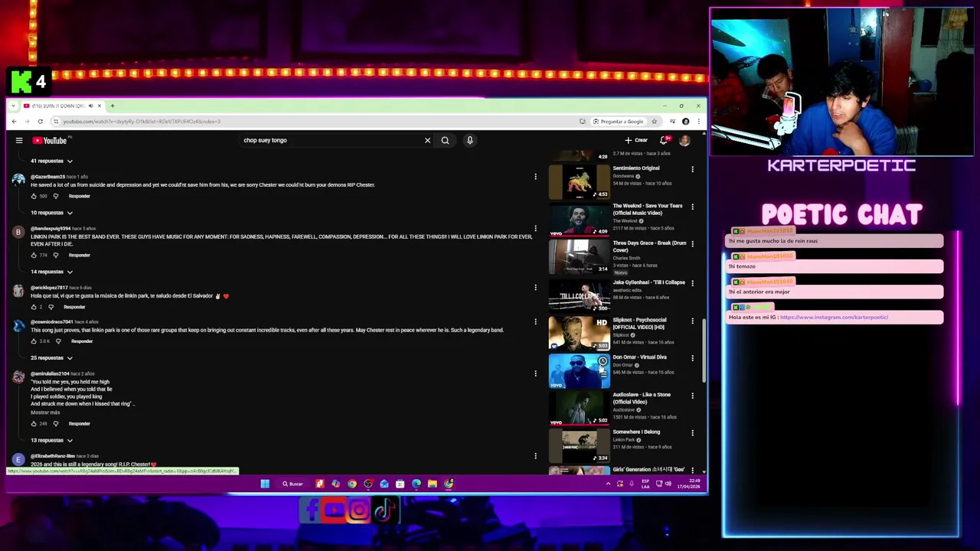
Task: Open Microsoft Edge from the taskbar
Action: (x=416, y=484)
